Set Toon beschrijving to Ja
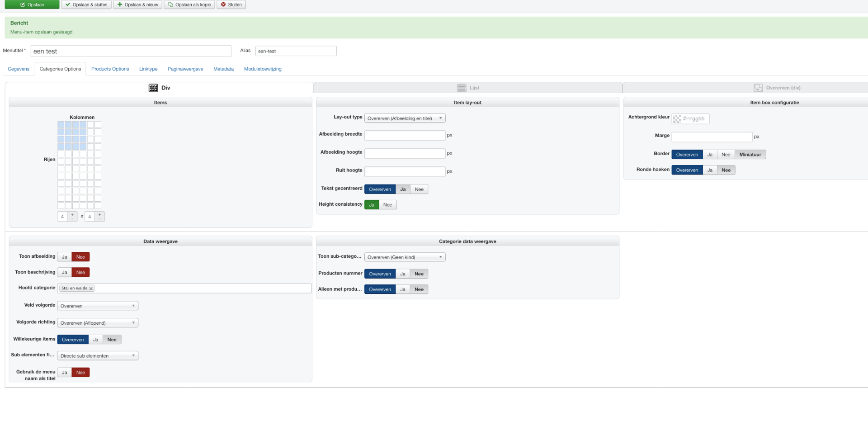 (65, 272)
